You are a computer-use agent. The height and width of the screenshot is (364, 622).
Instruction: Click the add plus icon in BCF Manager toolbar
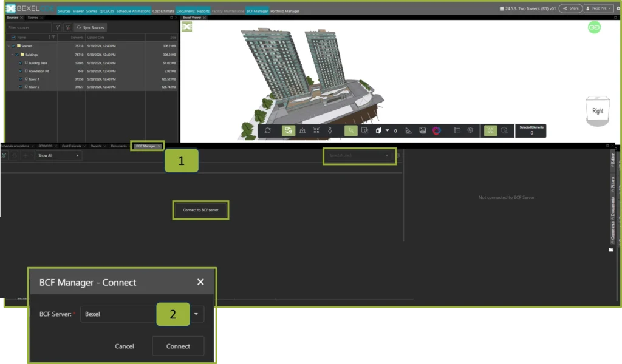pos(25,156)
